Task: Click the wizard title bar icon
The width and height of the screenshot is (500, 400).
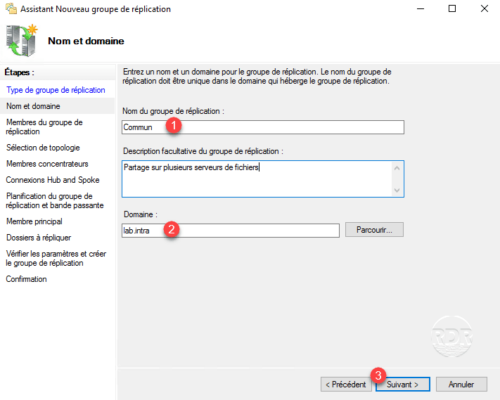Action: tap(11, 8)
